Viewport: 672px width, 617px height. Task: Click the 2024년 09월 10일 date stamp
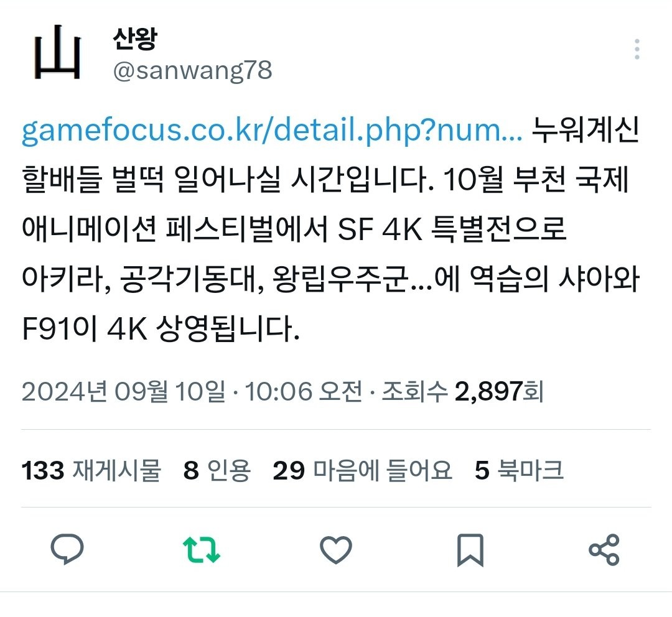point(123,391)
